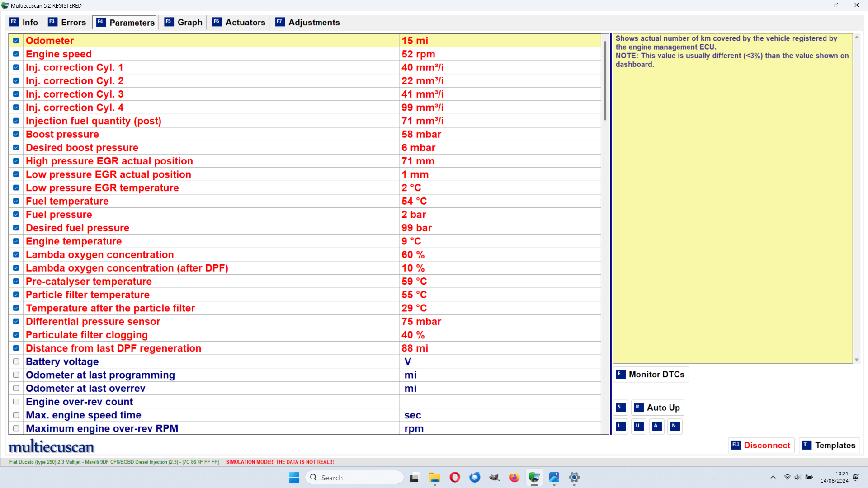Click the N shortcut button
868x488 pixels.
coord(675,426)
